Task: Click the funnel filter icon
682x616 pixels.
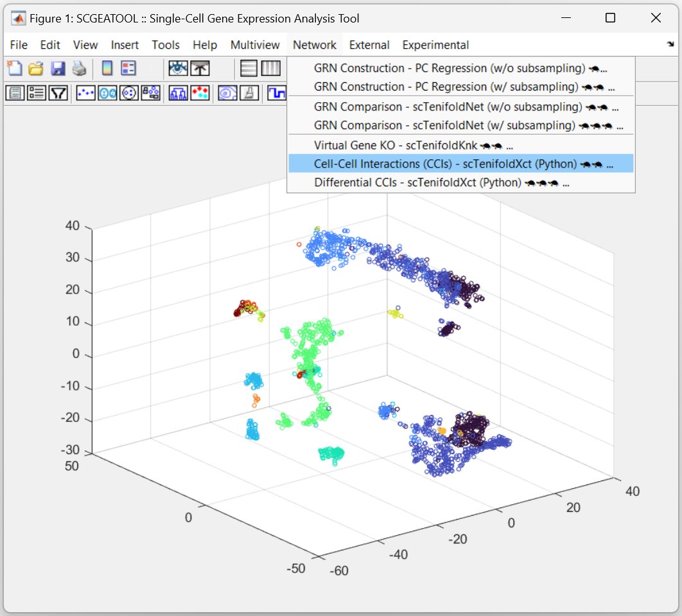Action: [58, 93]
